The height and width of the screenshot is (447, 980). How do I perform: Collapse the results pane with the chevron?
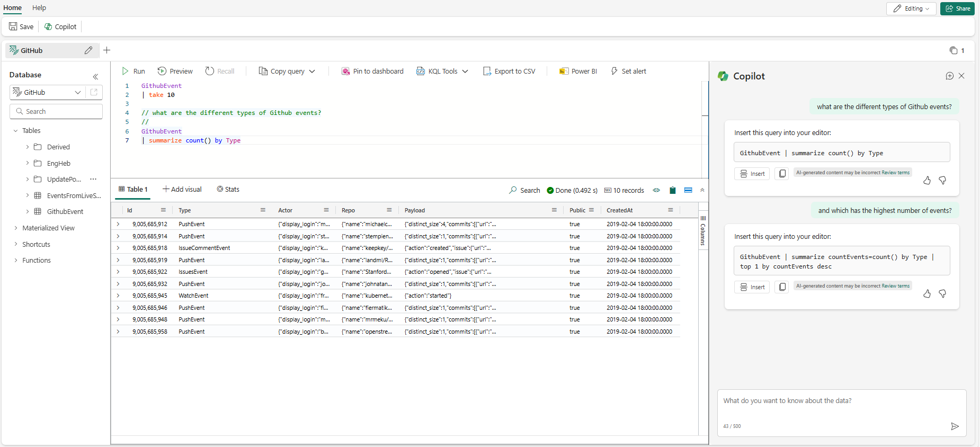[x=702, y=190]
